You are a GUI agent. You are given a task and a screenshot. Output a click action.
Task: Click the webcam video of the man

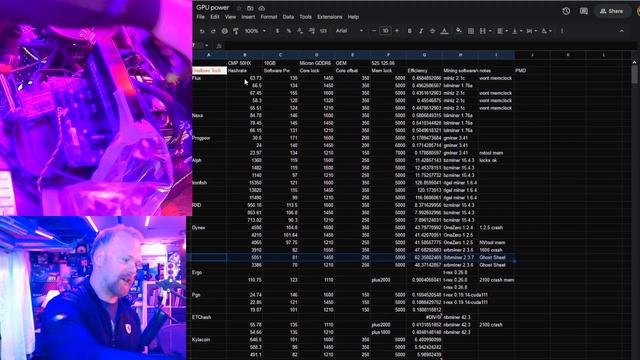coord(93,288)
